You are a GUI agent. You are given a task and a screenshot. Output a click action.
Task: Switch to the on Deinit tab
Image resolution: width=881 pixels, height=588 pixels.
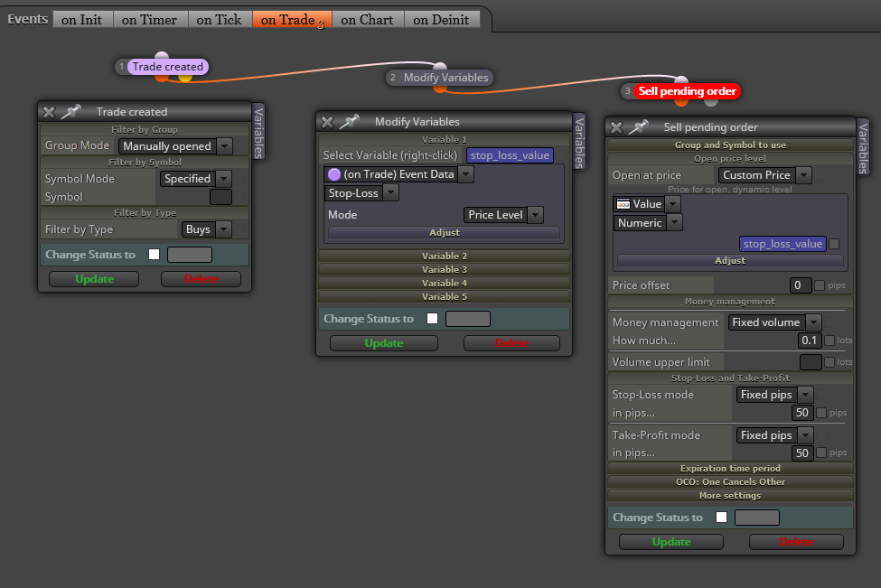tap(442, 20)
